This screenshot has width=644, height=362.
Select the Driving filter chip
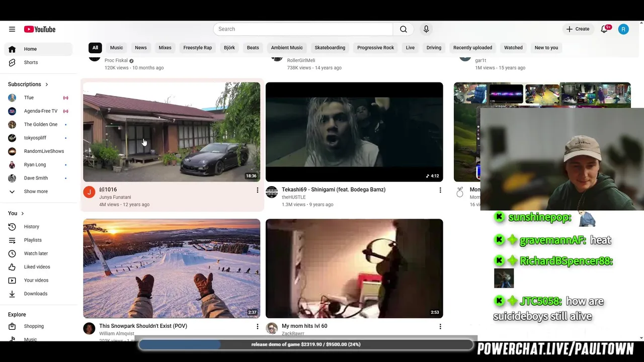click(x=434, y=48)
